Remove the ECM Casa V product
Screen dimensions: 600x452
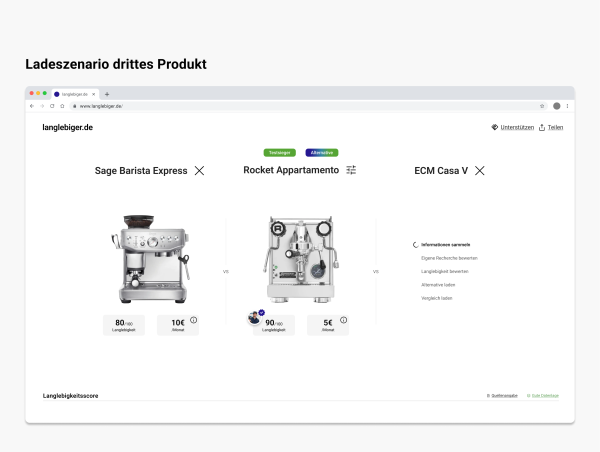(x=480, y=171)
